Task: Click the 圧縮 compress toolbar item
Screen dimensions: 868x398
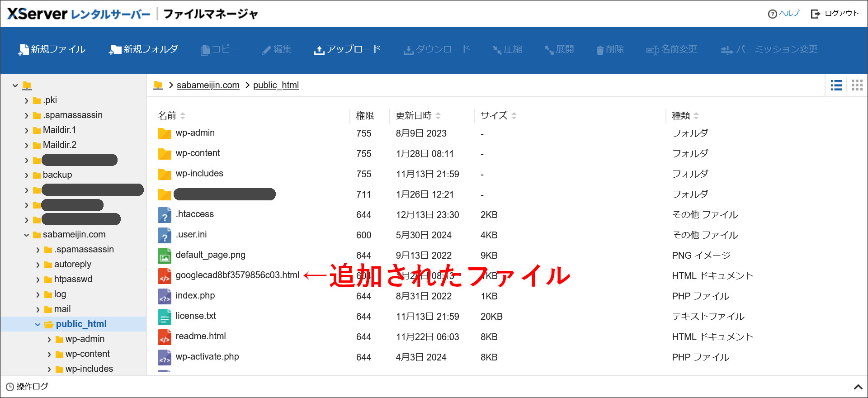Action: click(507, 49)
